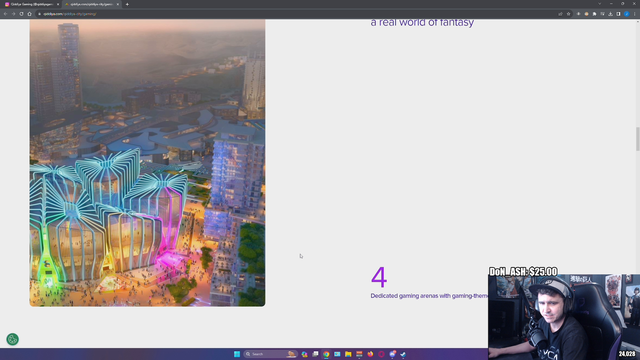
Task: Open a new browser tab
Action: click(x=127, y=4)
